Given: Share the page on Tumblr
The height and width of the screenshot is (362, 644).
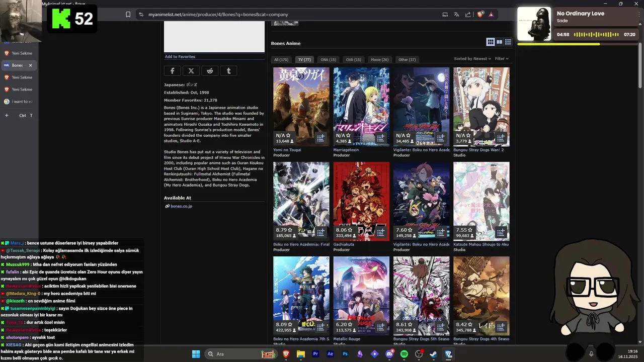Looking at the screenshot, I should click(x=228, y=71).
